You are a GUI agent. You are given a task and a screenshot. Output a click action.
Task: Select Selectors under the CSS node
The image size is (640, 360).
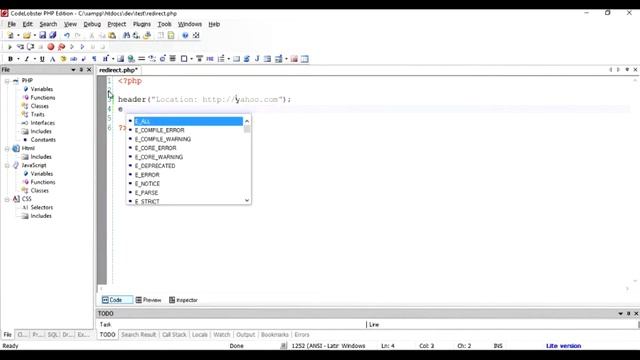[x=42, y=207]
